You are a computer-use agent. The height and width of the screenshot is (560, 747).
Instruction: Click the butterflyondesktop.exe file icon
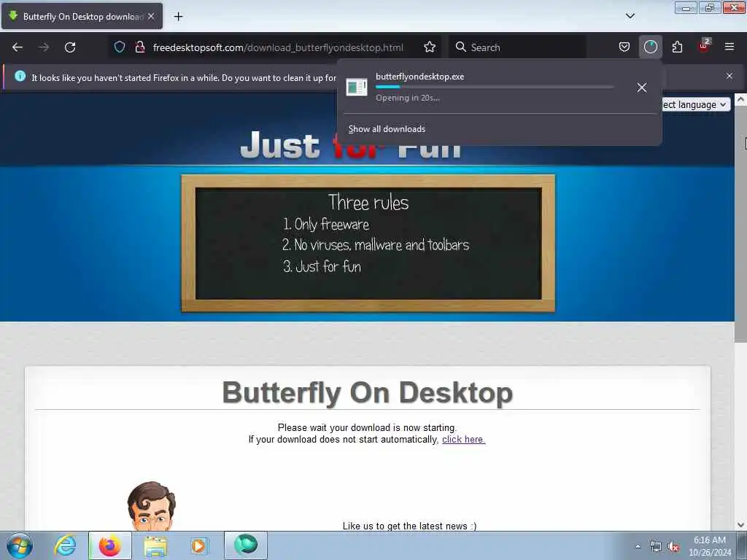pyautogui.click(x=356, y=87)
